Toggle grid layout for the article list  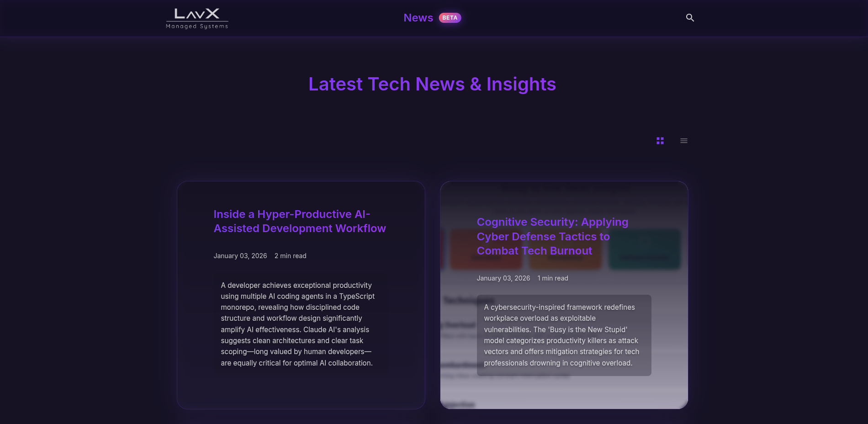[660, 141]
